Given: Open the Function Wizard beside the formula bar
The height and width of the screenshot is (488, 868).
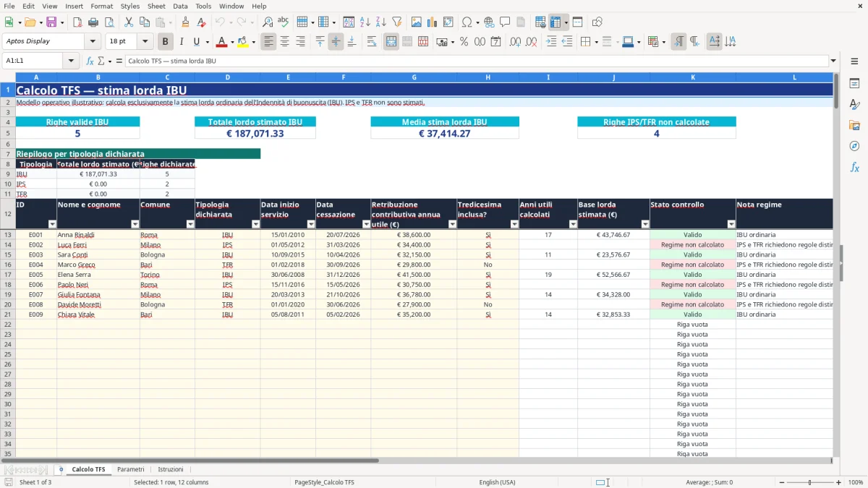Looking at the screenshot, I should point(90,61).
